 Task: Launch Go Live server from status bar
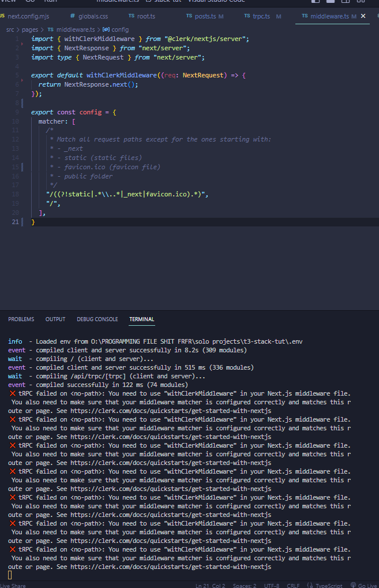[x=363, y=585]
